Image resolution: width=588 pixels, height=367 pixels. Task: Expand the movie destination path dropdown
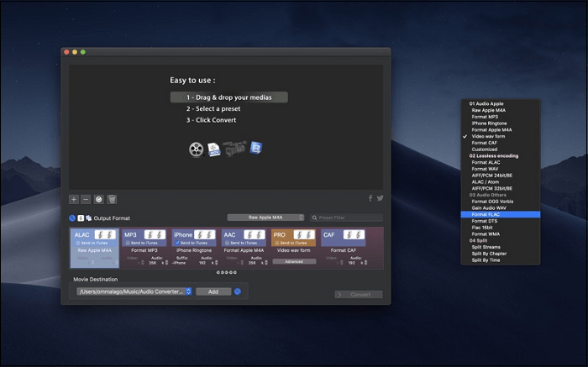coord(189,291)
